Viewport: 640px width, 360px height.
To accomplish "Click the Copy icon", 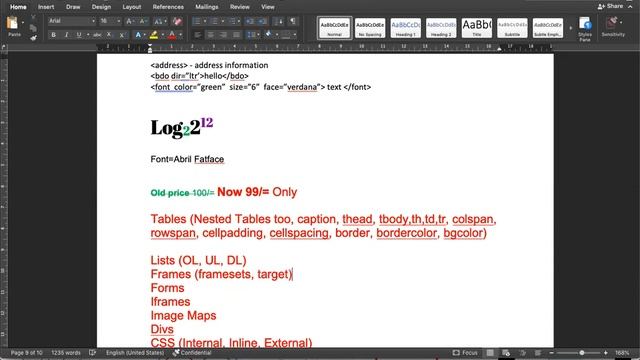I will [x=33, y=28].
